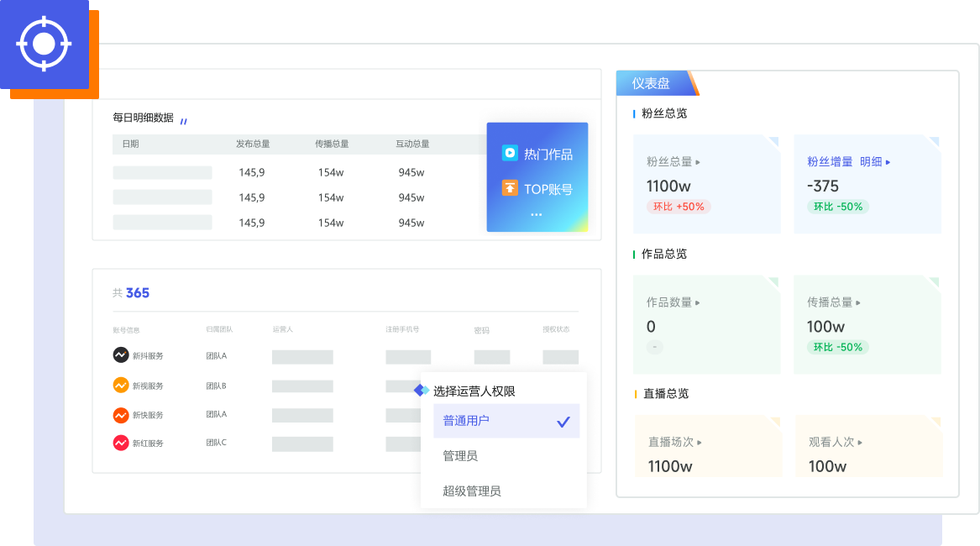Open the 明细 link for 粉丝增量
The height and width of the screenshot is (546, 980).
[875, 161]
